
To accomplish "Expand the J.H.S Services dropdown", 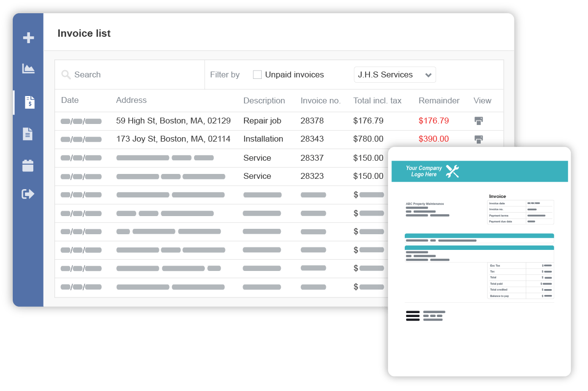I will coord(394,75).
